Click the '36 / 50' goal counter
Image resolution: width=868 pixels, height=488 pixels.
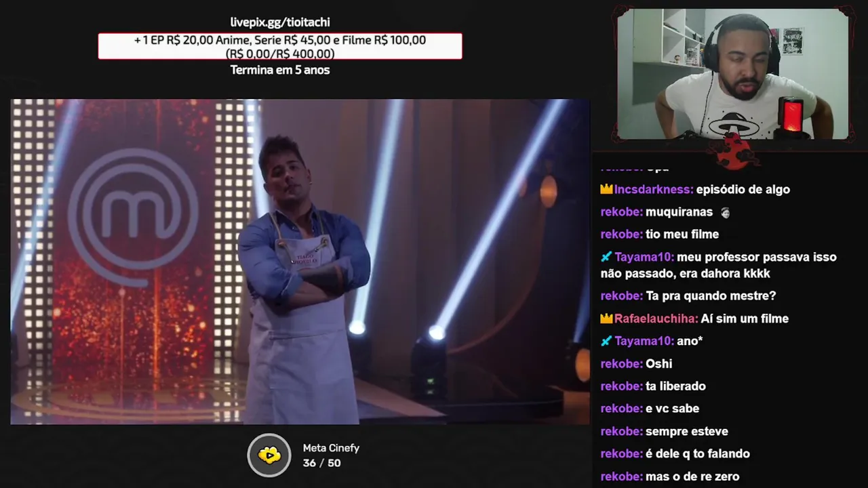321,463
